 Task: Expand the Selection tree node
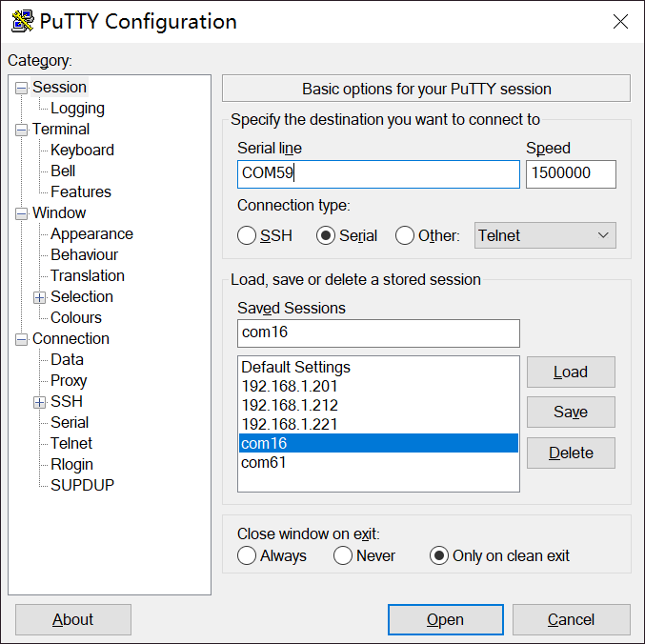(x=39, y=297)
